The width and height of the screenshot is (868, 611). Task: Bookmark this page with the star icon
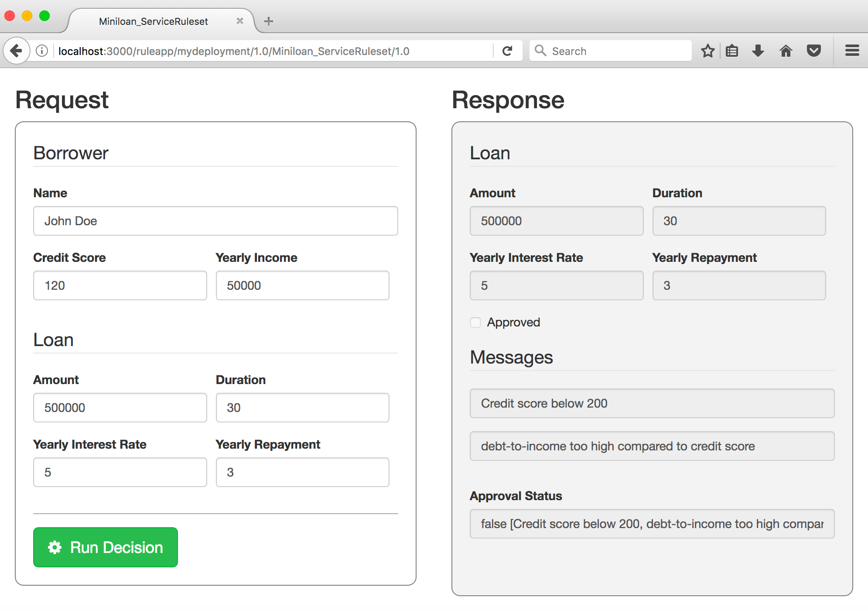[x=707, y=51]
